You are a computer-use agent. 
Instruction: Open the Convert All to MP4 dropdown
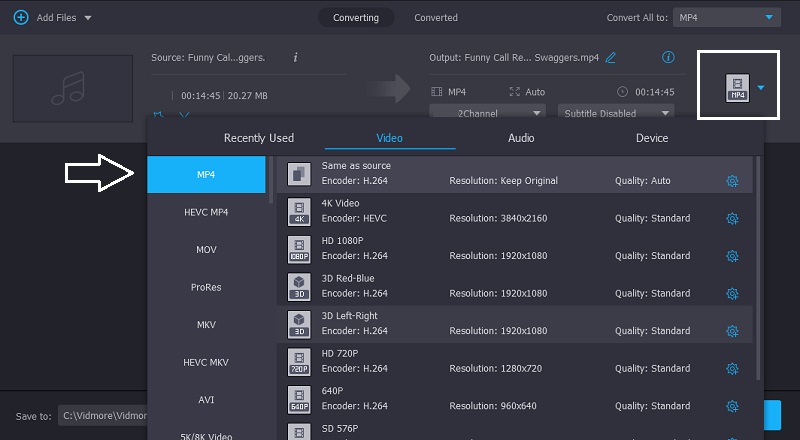(x=725, y=18)
